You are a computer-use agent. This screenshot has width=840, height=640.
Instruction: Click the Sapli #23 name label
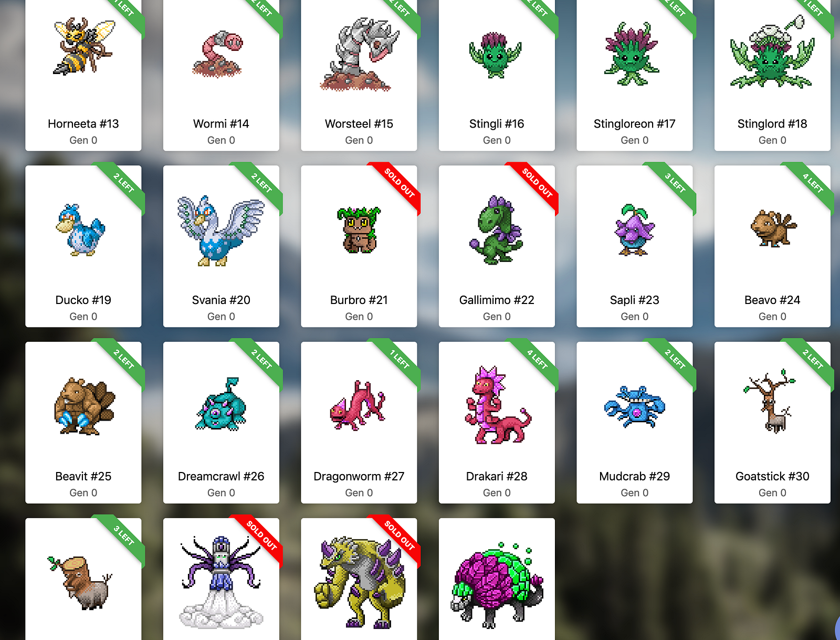[634, 300]
